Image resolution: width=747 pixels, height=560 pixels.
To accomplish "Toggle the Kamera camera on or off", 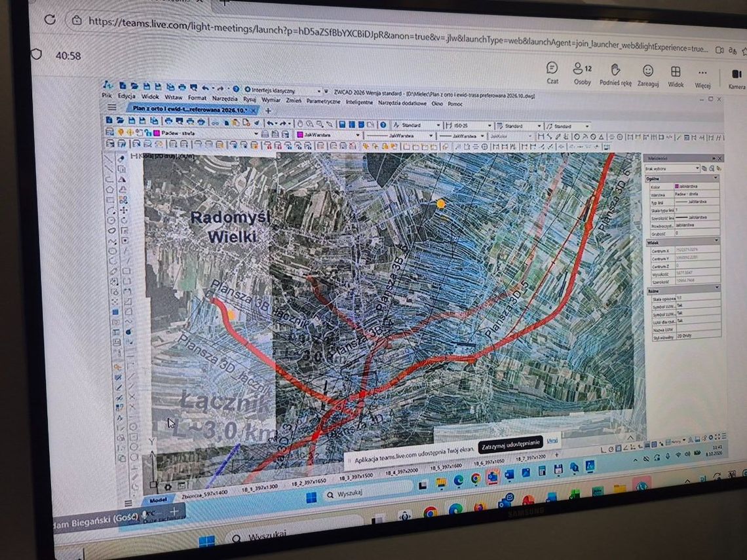I will (x=737, y=79).
